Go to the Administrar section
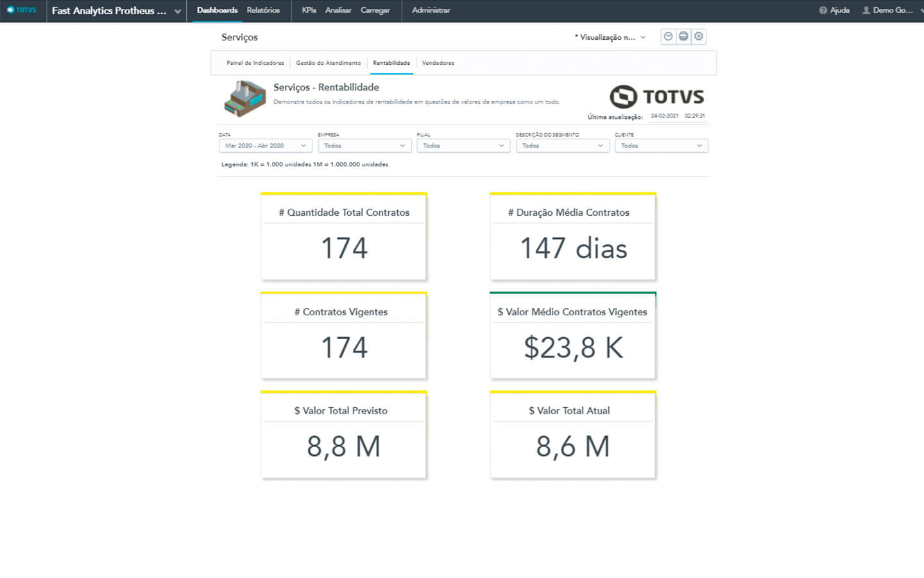 pos(431,10)
